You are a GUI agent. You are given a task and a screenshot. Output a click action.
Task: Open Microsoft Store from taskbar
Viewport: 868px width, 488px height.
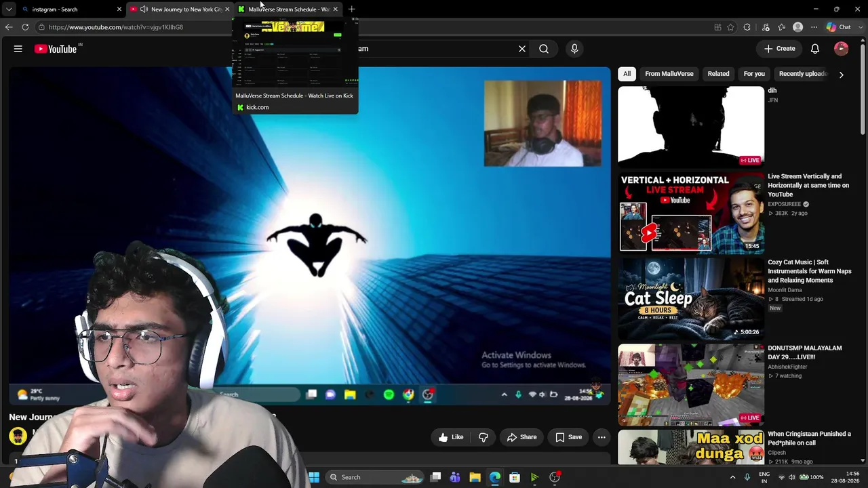click(x=515, y=477)
